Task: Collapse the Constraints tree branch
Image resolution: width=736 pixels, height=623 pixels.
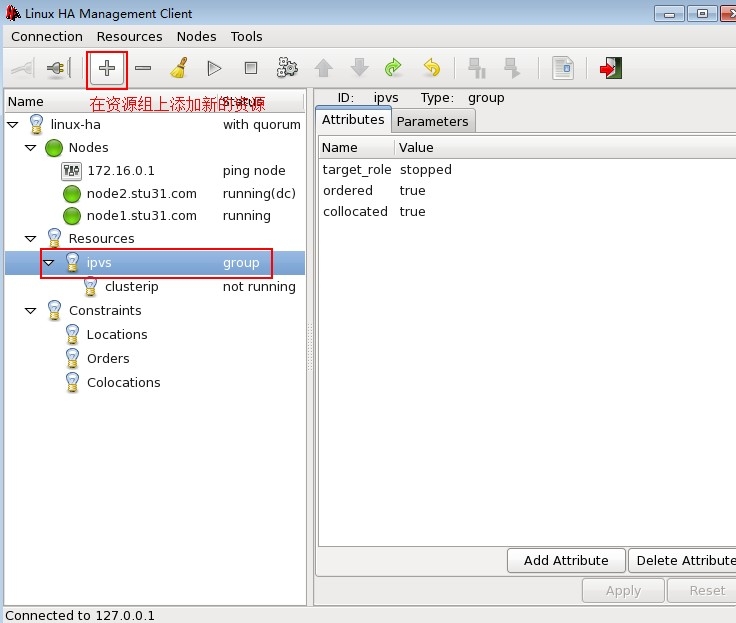Action: (x=31, y=311)
